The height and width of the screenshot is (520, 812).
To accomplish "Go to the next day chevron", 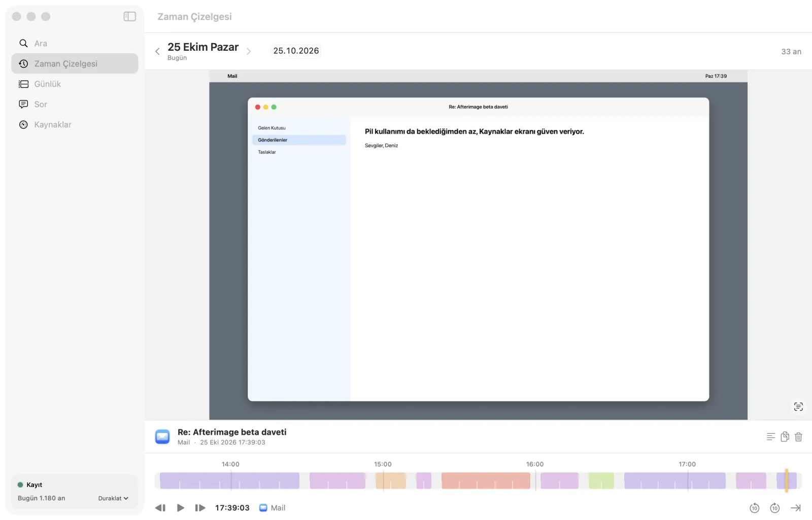I will [249, 51].
